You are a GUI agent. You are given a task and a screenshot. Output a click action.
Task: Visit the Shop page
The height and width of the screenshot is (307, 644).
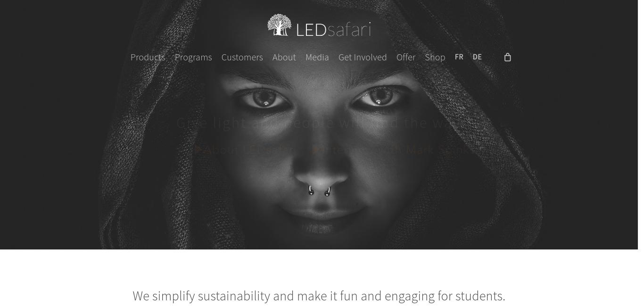[x=435, y=57]
